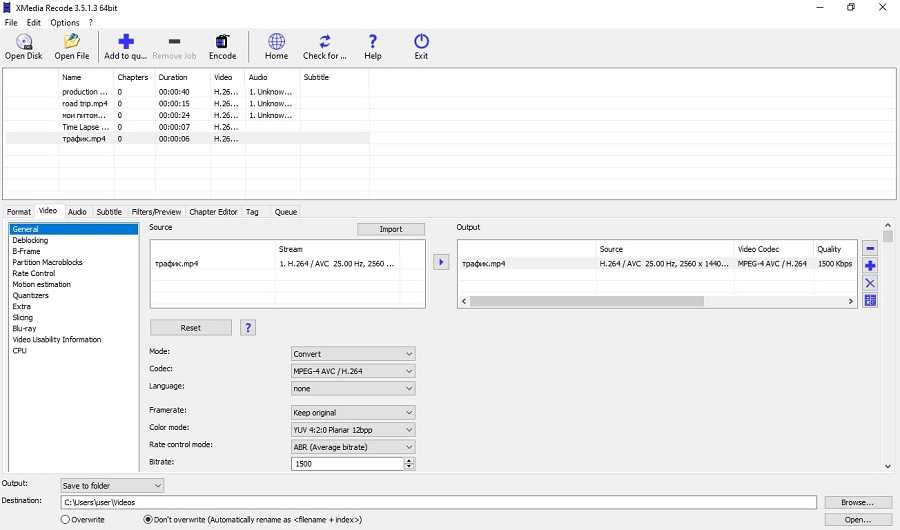This screenshot has width=900, height=530.
Task: Open the Rate control mode dropdown
Action: [x=352, y=447]
